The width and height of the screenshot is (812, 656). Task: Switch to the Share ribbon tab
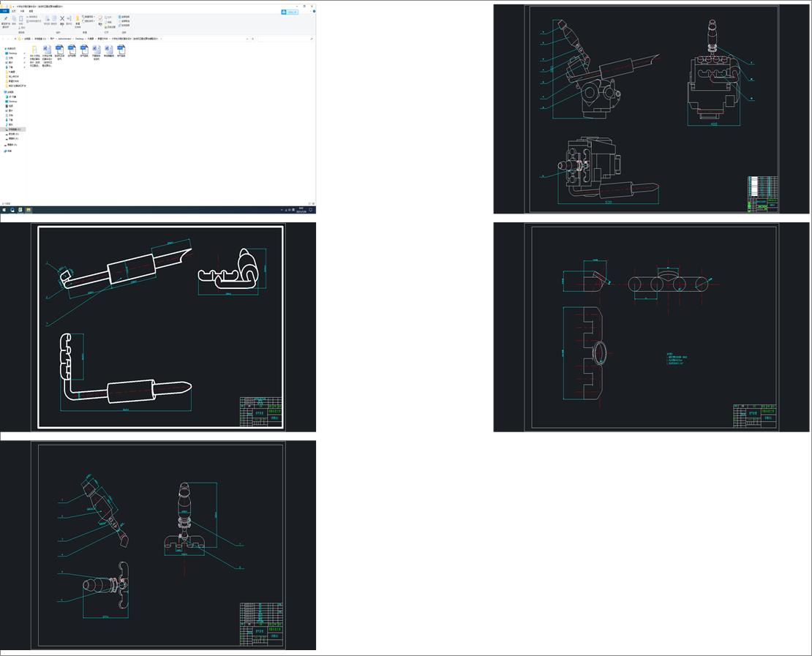[22, 11]
